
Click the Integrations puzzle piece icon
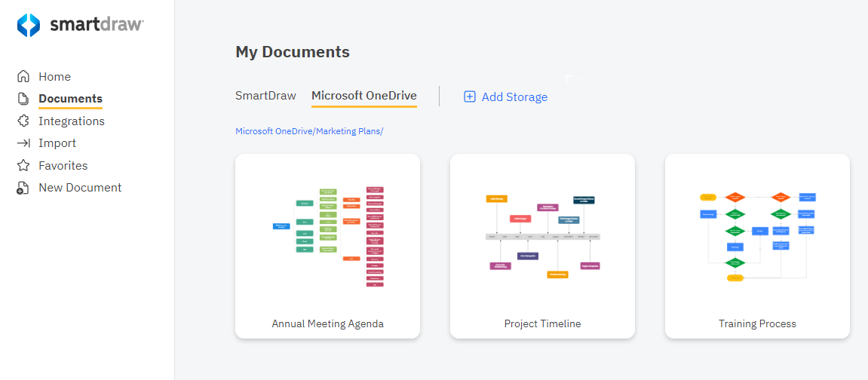click(x=23, y=121)
